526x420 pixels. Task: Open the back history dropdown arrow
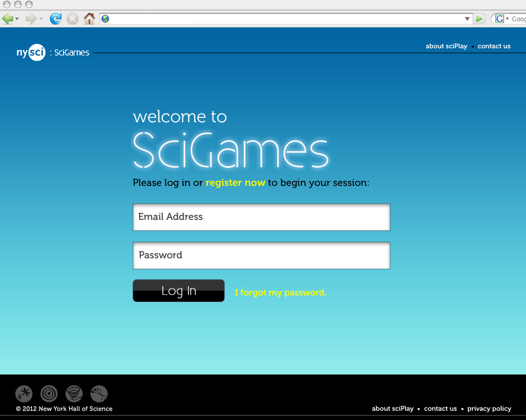click(17, 19)
